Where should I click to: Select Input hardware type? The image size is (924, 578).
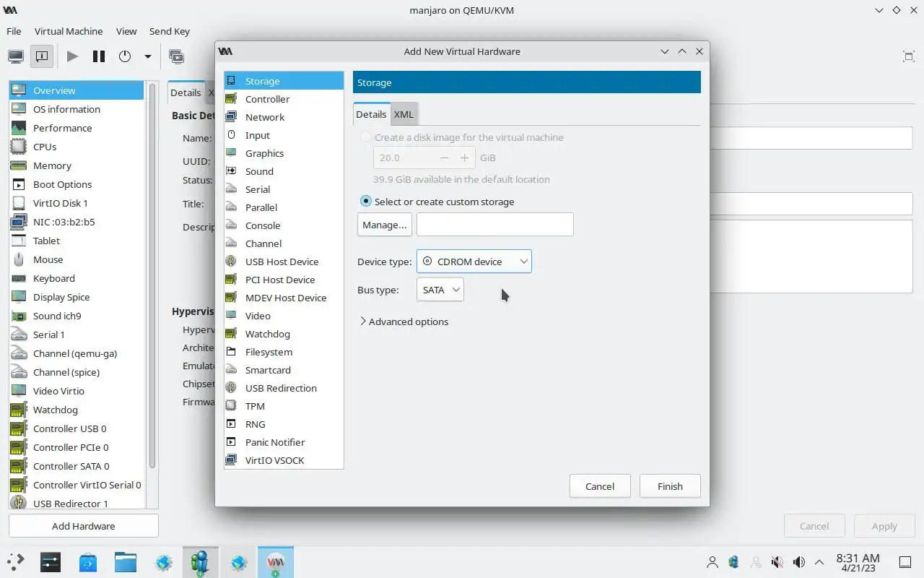pyautogui.click(x=284, y=135)
